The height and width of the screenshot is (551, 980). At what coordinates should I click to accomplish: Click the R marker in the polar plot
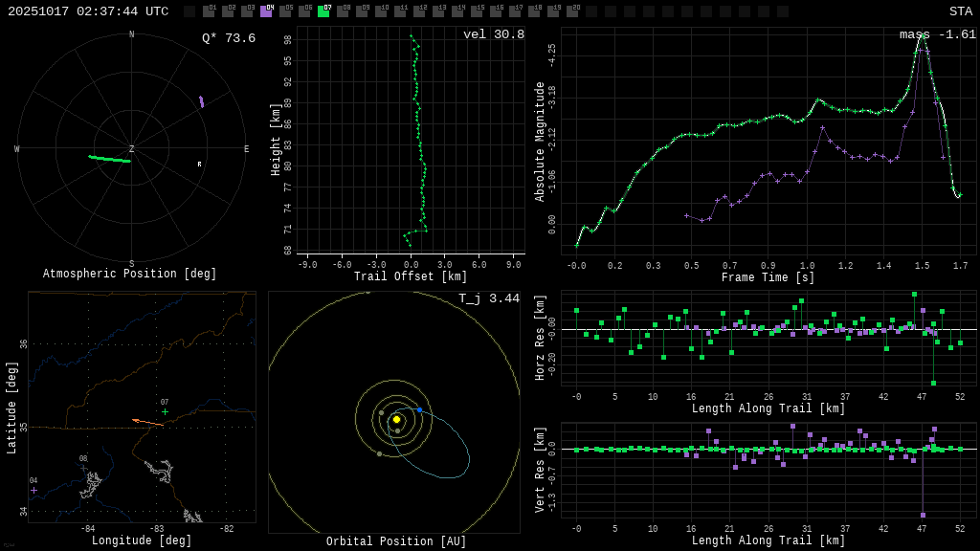pos(199,165)
